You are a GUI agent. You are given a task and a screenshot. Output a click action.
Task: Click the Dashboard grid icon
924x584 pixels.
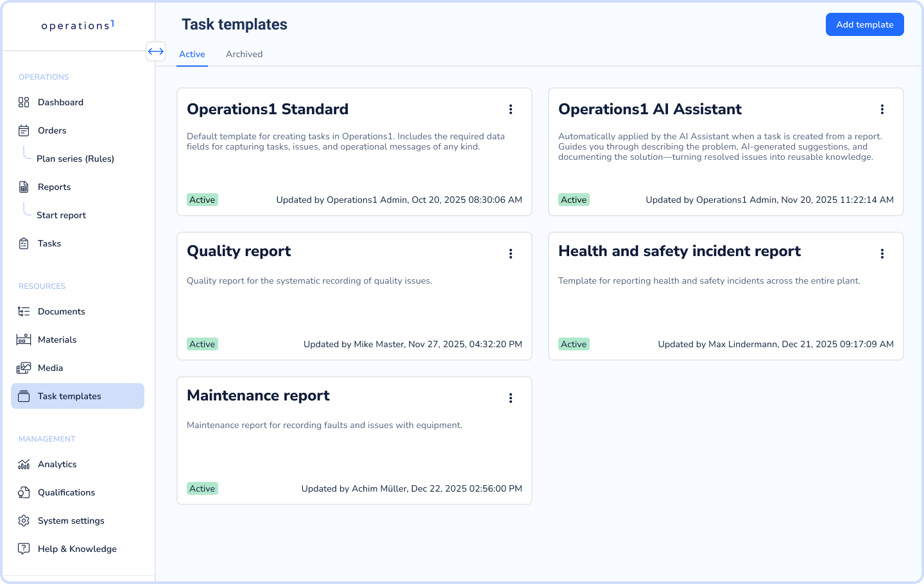click(24, 102)
